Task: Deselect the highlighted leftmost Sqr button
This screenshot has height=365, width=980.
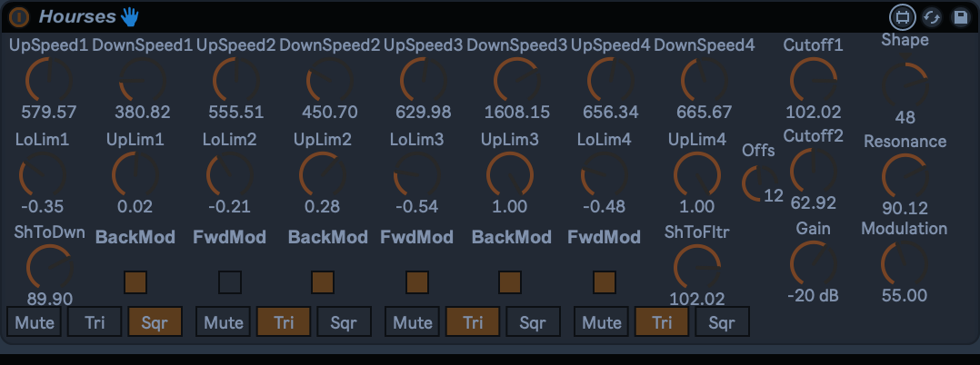Action: tap(155, 321)
